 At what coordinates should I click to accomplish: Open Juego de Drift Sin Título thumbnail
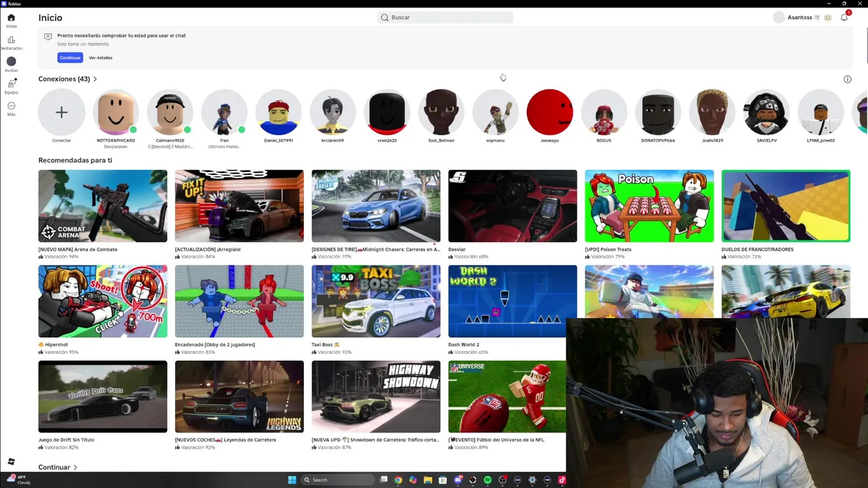point(102,396)
